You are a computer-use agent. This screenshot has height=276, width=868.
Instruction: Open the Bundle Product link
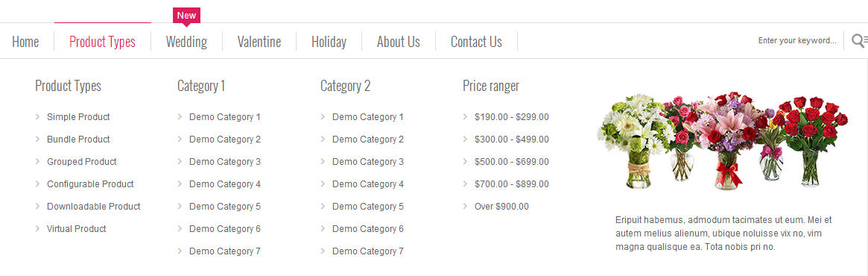point(79,139)
